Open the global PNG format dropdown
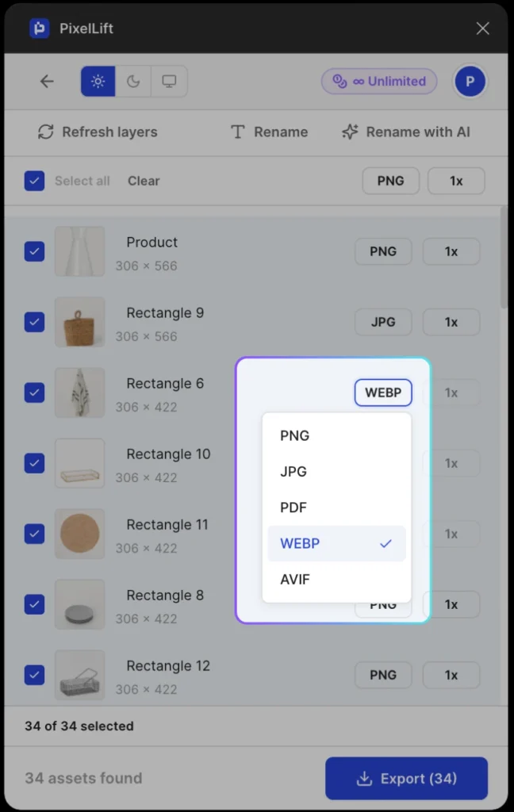The height and width of the screenshot is (812, 514). (x=391, y=181)
